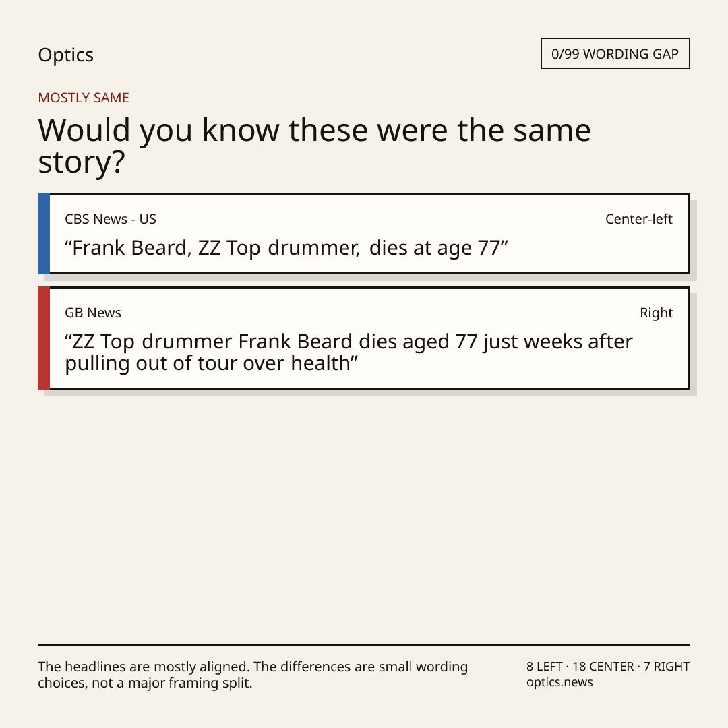
Task: Click the 8 LEFT count
Action: 544,667
